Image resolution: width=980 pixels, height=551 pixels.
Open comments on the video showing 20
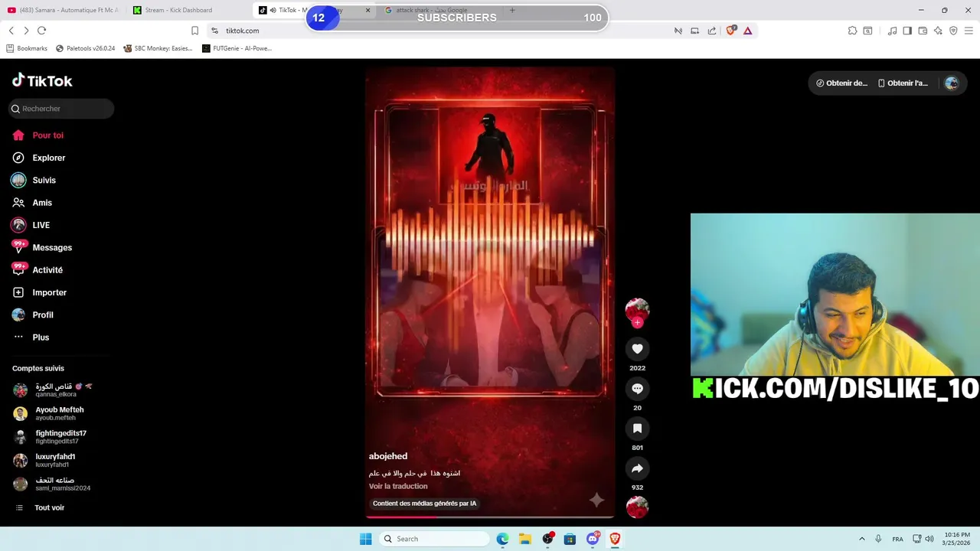coord(637,389)
